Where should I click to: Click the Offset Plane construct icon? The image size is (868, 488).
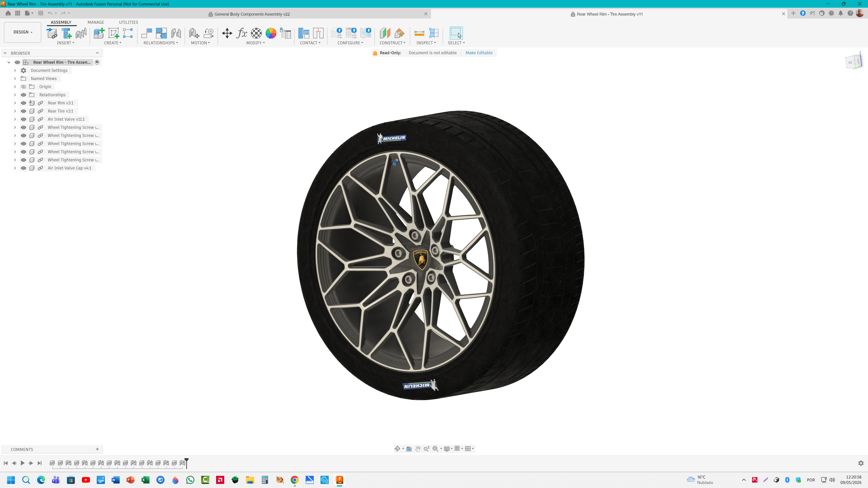(385, 33)
